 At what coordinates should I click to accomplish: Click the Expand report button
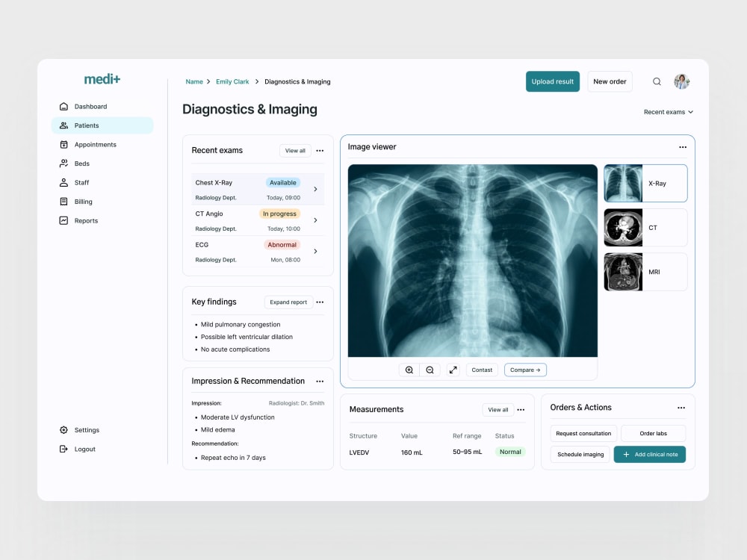coord(288,302)
